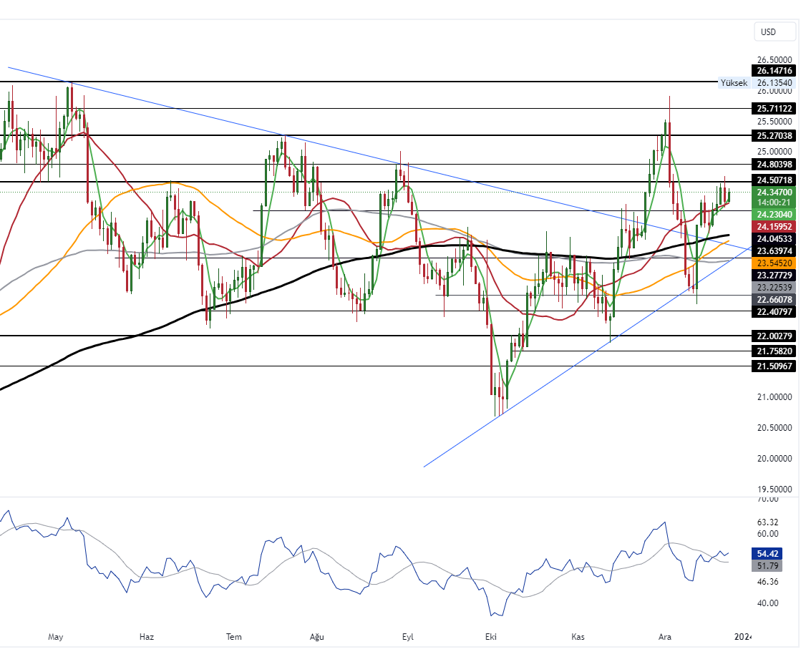Click the orange 23.54520 moving average label

pos(774,263)
